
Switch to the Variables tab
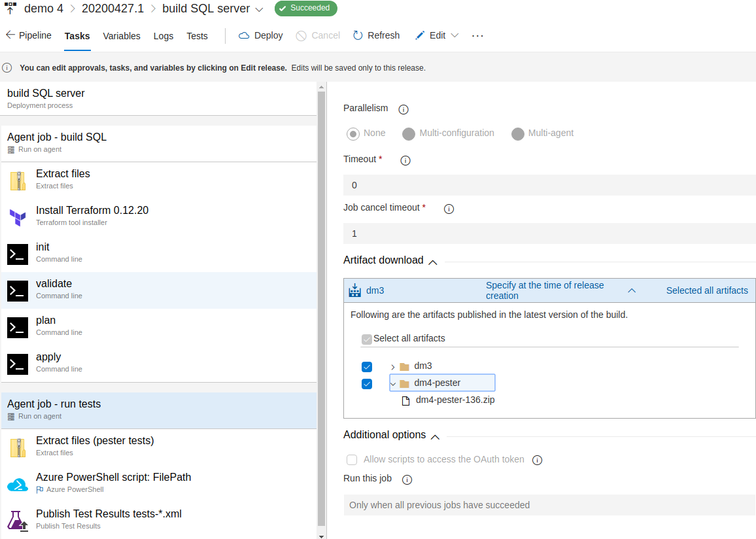click(x=122, y=36)
